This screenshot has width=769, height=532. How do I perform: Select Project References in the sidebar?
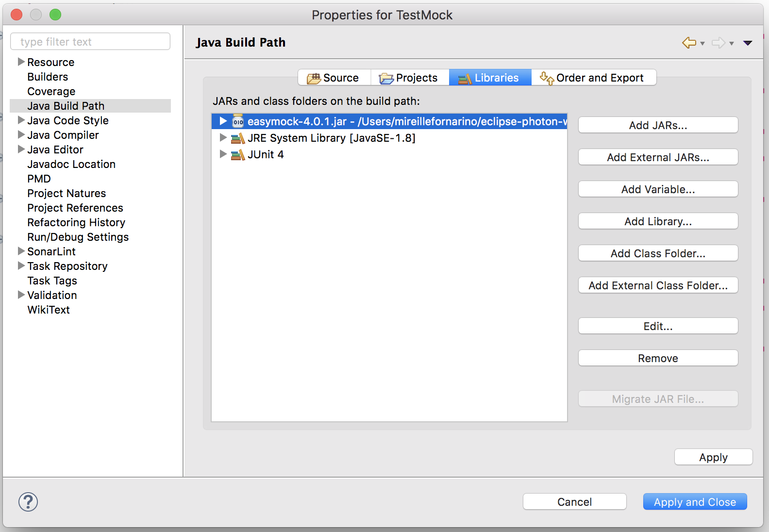coord(75,208)
